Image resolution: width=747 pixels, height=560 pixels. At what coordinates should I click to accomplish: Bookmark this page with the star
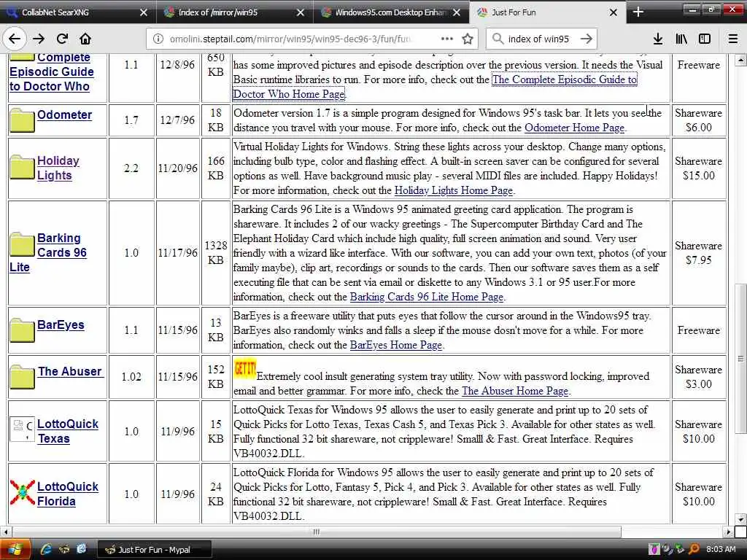(x=468, y=39)
